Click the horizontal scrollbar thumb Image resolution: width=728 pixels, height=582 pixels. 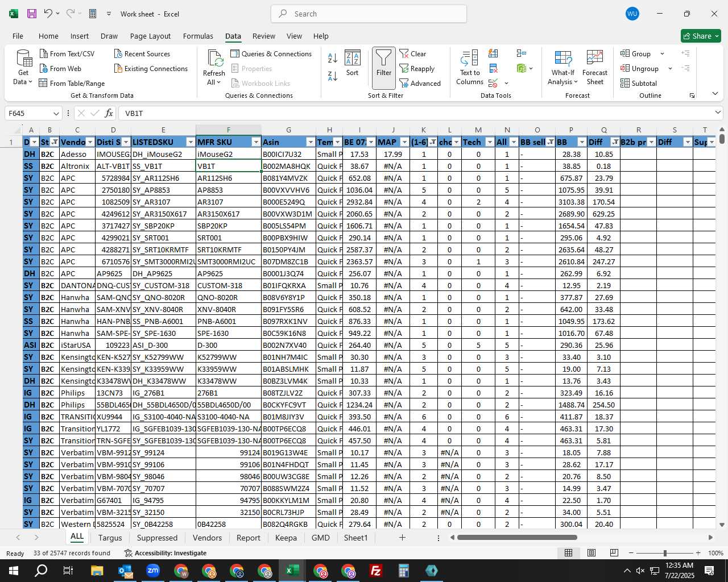point(517,537)
